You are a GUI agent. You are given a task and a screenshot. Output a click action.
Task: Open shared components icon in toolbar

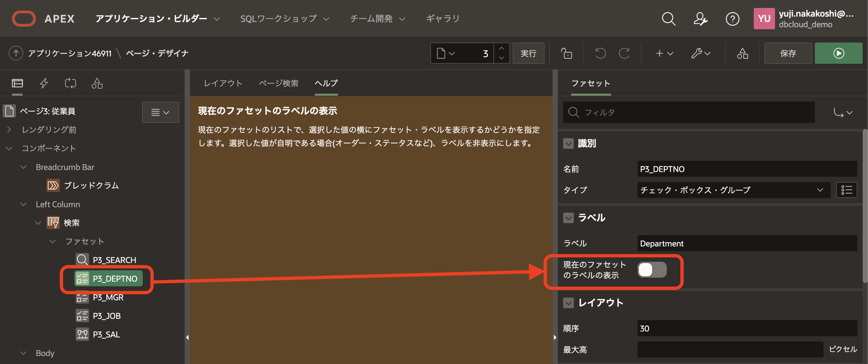[x=742, y=53]
